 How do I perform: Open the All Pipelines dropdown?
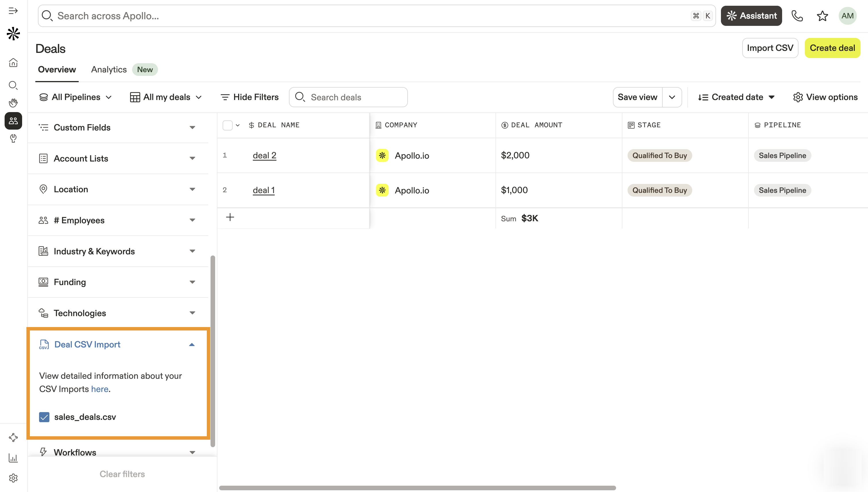tap(76, 97)
